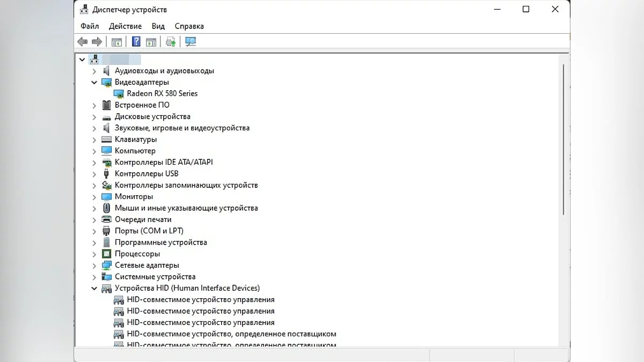Click the Properties pane toolbar icon
Viewport: 644px width, 362px height.
point(151,42)
